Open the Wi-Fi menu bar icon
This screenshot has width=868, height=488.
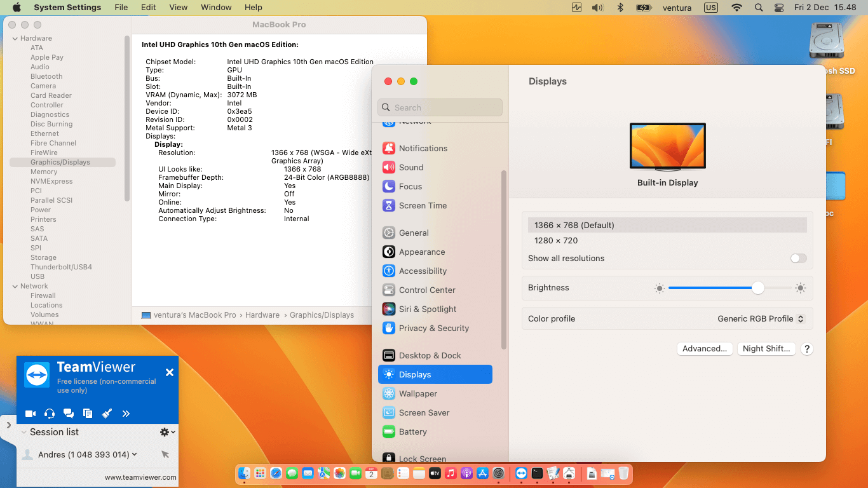pos(736,7)
